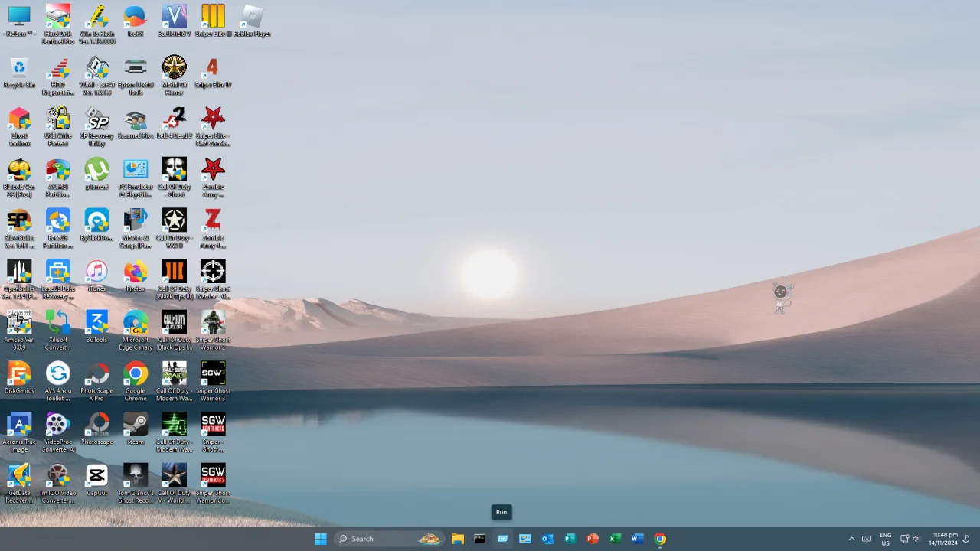
Task: Select the Xilisoft Converter shortcut
Action: click(x=58, y=331)
